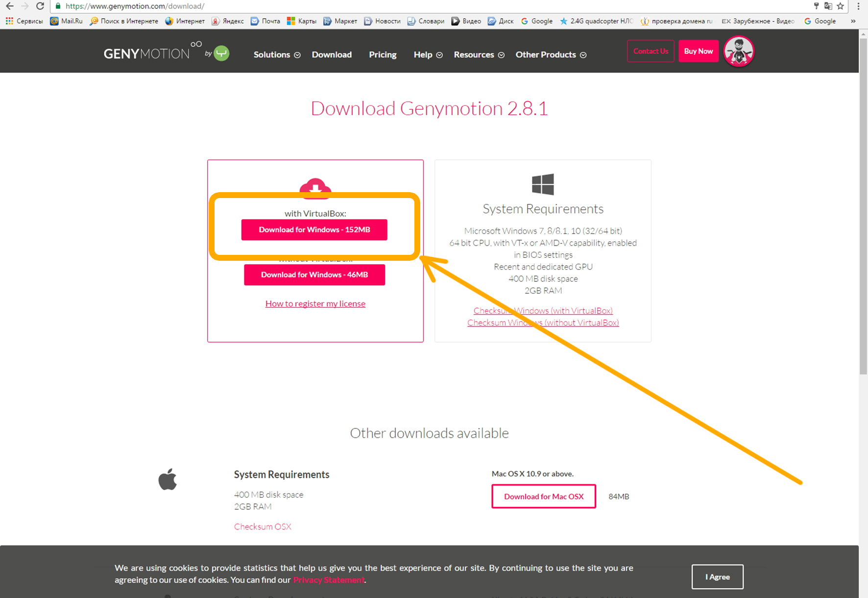Open the Карты bookmark
Screen dimensions: 868x598
(302, 21)
